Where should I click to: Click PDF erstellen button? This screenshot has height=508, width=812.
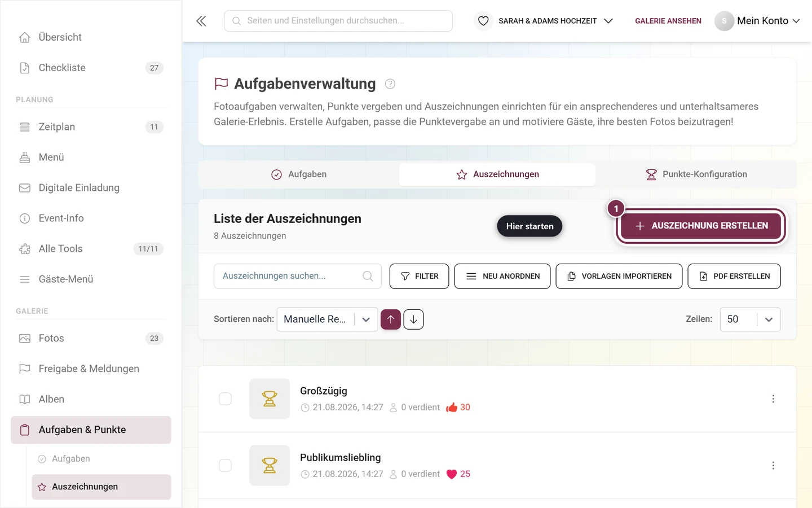(x=734, y=276)
